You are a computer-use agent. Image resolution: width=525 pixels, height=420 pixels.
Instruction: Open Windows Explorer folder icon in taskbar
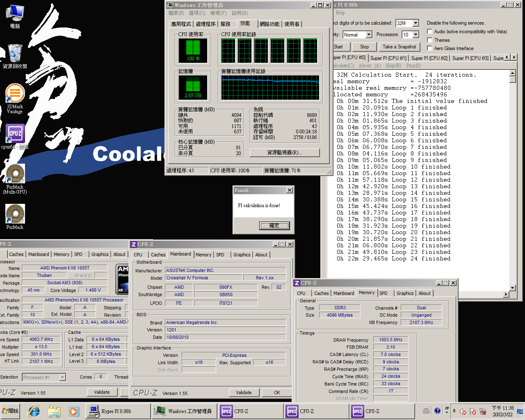pos(54,411)
